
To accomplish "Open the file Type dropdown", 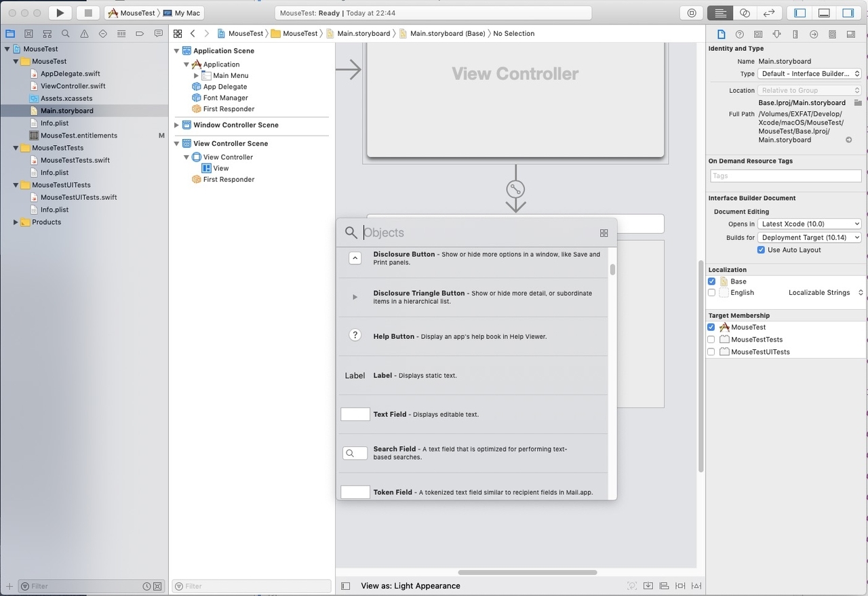I will click(810, 74).
